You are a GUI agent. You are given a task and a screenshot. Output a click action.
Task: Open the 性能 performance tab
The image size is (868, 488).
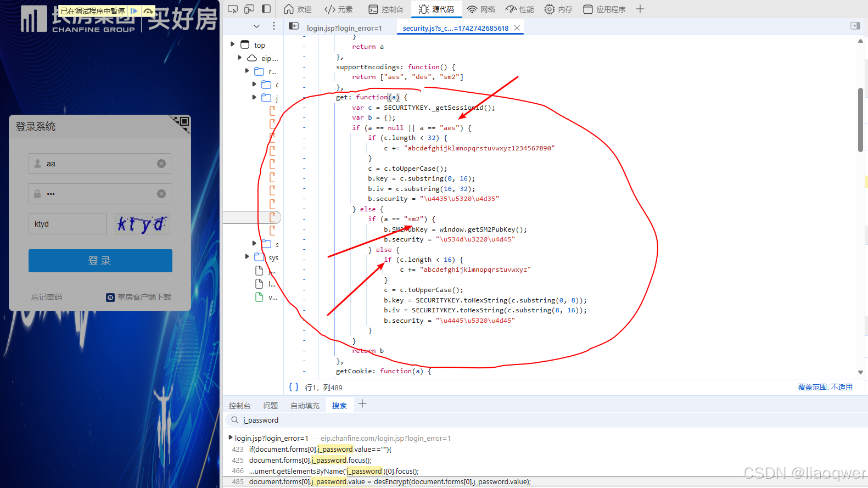point(519,9)
